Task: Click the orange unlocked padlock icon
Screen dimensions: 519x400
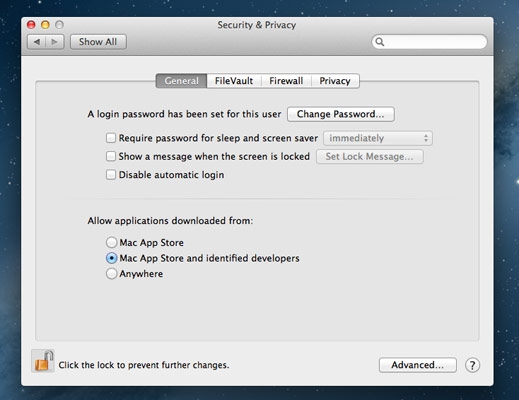Action: (43, 361)
